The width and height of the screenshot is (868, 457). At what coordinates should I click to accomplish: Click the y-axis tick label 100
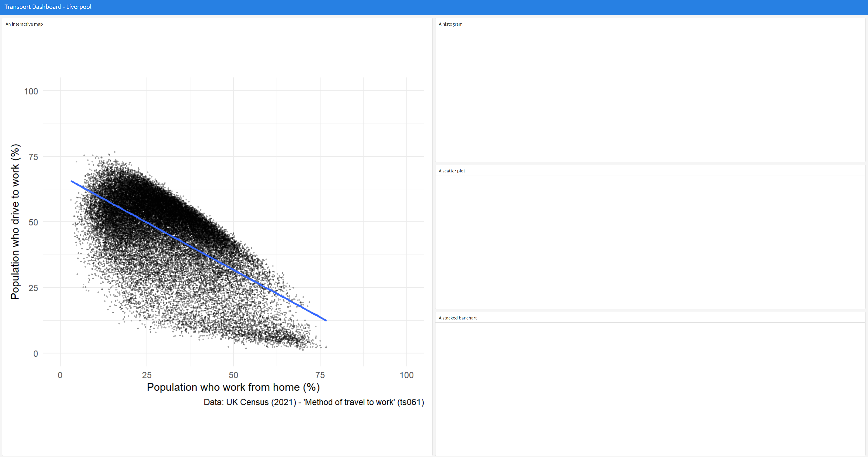click(31, 91)
